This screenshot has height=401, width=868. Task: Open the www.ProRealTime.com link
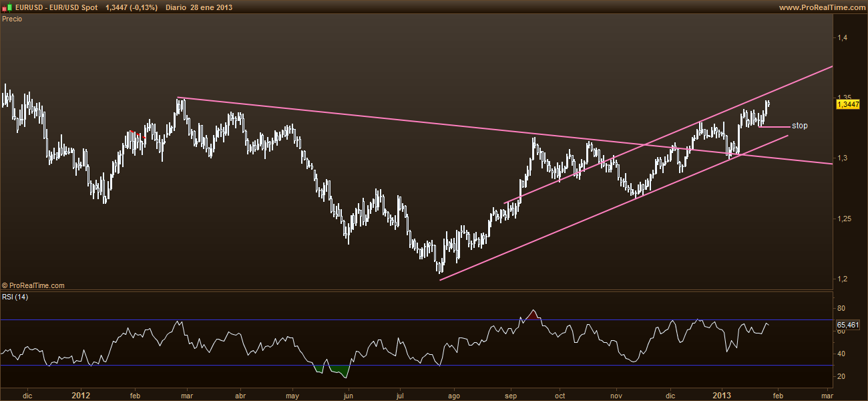coord(821,7)
